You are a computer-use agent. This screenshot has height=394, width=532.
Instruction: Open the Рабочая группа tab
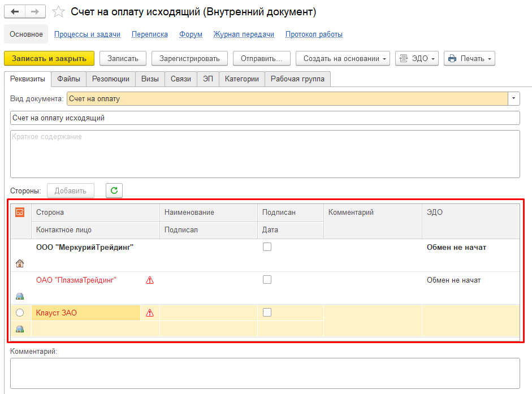(x=297, y=79)
